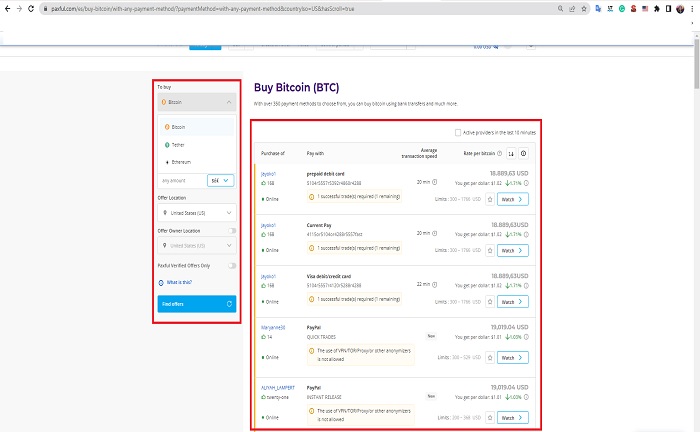Favorite the Visa debit/credit card offer star
The height and width of the screenshot is (432, 700).
coord(490,302)
